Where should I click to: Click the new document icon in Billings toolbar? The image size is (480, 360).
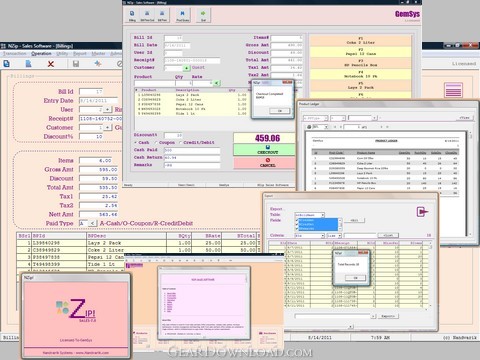click(x=7, y=63)
